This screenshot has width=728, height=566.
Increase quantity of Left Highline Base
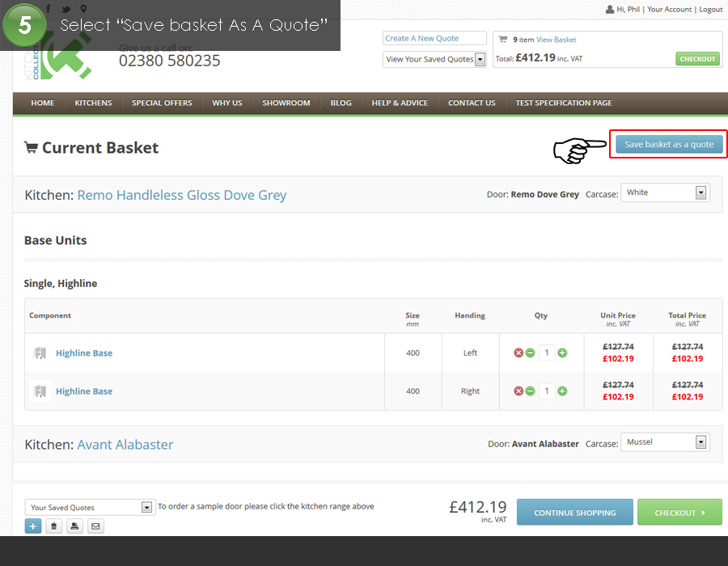tap(562, 353)
